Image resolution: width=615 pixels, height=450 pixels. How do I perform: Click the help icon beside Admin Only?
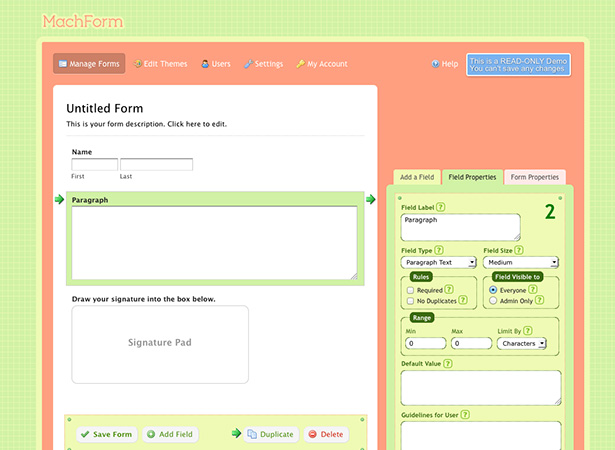click(x=539, y=300)
